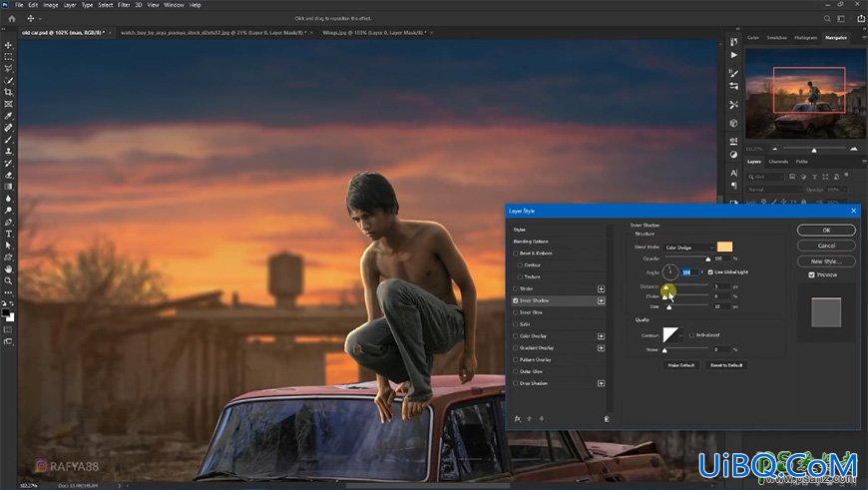868x490 pixels.
Task: Toggle the Use Global Light checkbox
Action: click(710, 271)
